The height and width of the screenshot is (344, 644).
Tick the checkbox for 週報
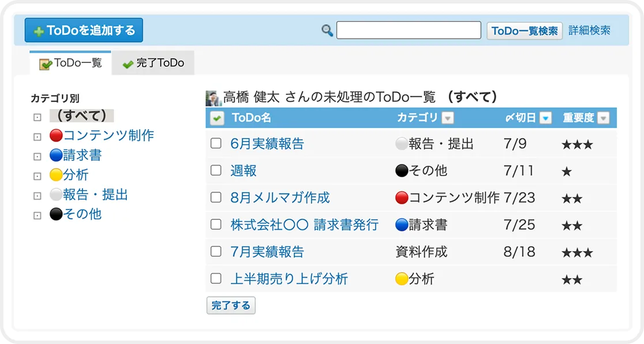(216, 170)
